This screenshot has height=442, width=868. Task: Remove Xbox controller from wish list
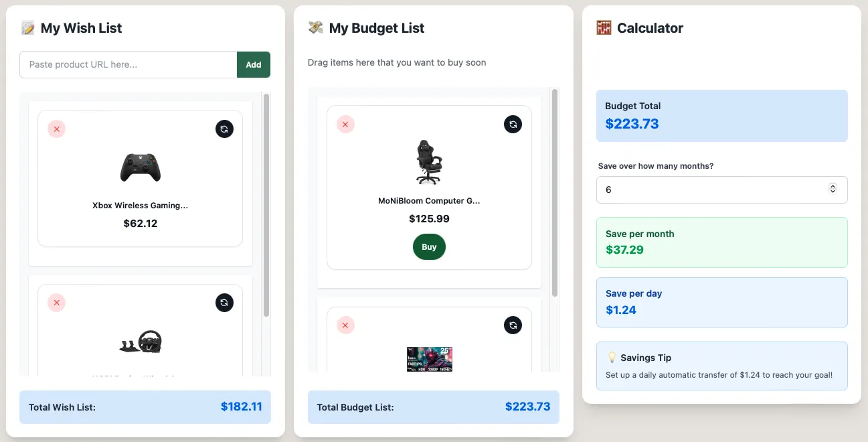57,129
